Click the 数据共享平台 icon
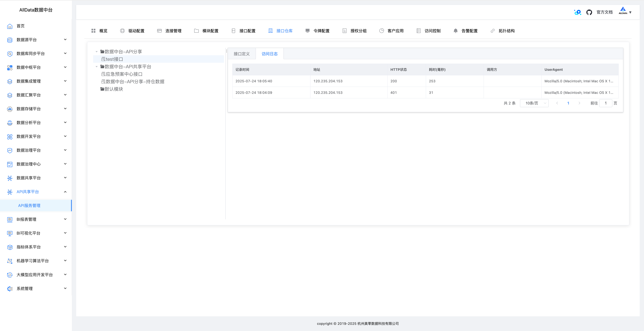Viewport: 644px width, 331px height. (x=10, y=178)
